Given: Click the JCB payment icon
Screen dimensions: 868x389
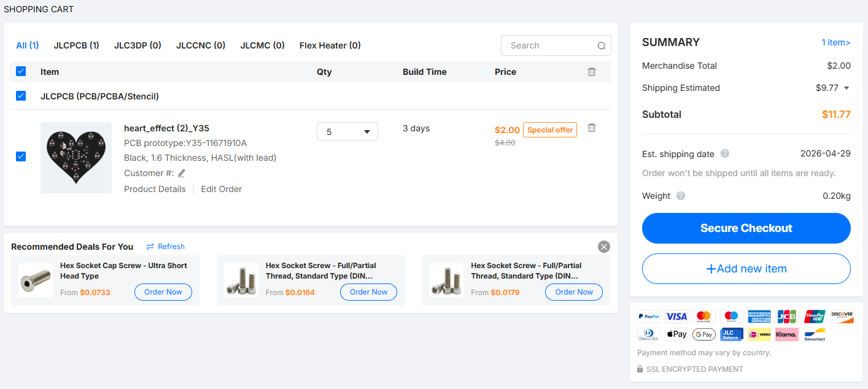Looking at the screenshot, I should click(787, 317).
